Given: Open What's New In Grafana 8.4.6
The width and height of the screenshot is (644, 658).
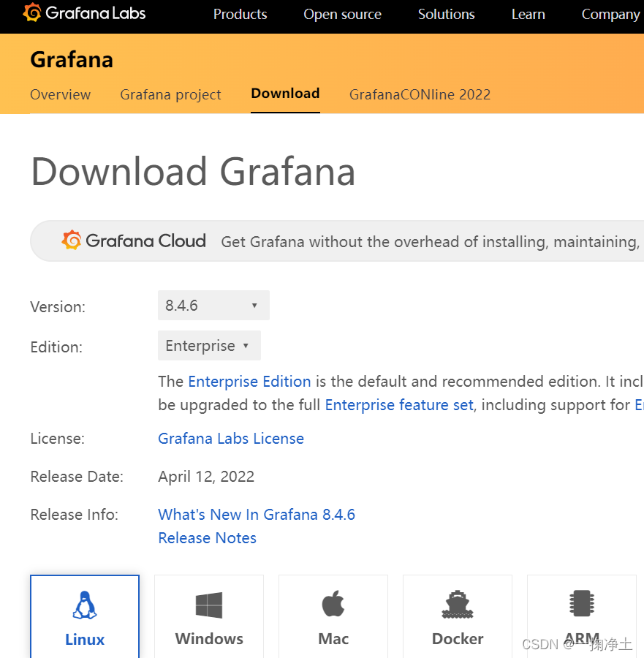Looking at the screenshot, I should point(257,515).
